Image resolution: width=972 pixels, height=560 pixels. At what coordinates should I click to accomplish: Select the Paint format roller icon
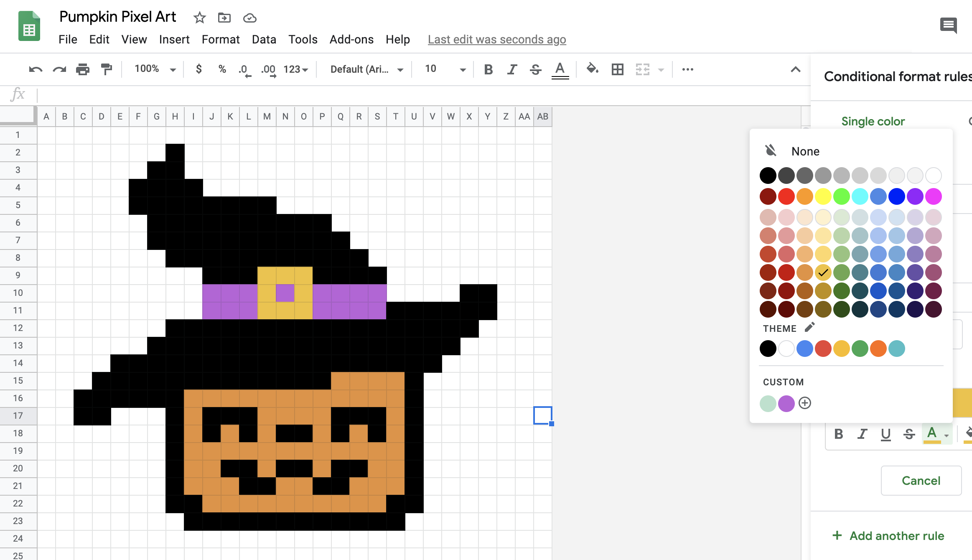click(x=107, y=69)
